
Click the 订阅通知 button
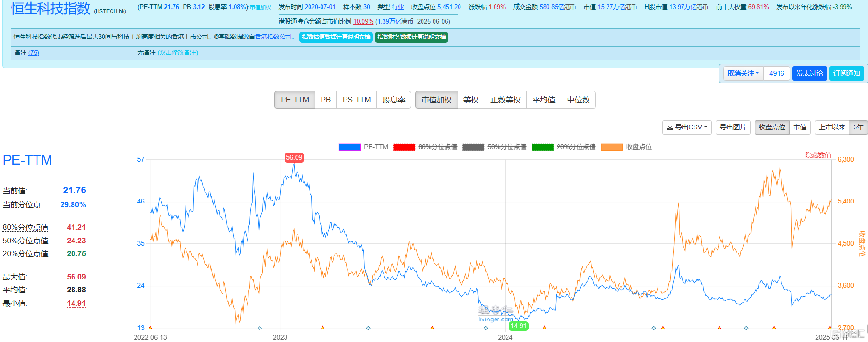coord(846,74)
